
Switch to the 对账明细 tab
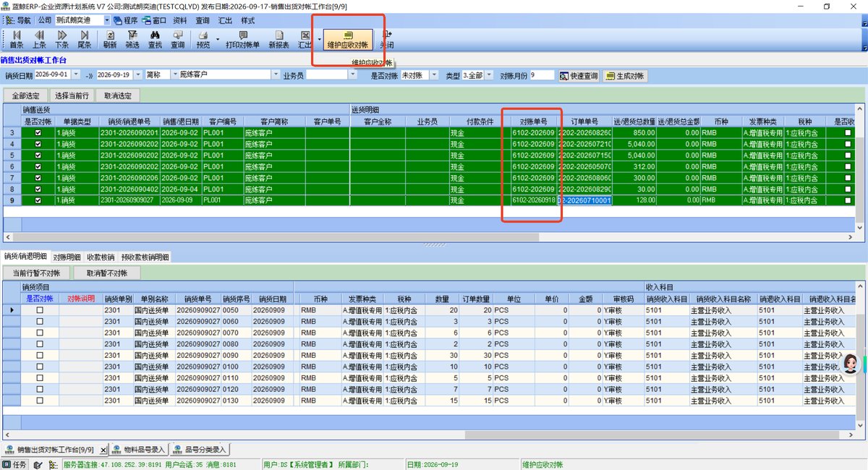coord(67,257)
